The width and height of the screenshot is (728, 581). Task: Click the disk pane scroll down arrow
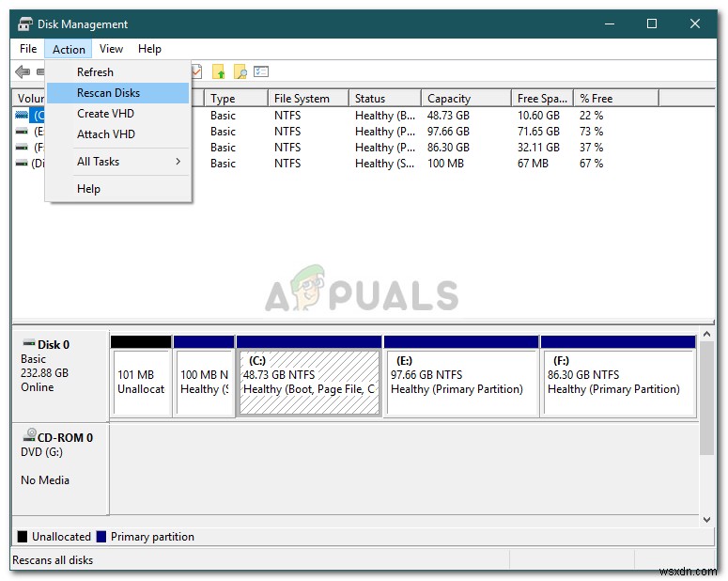tap(706, 520)
